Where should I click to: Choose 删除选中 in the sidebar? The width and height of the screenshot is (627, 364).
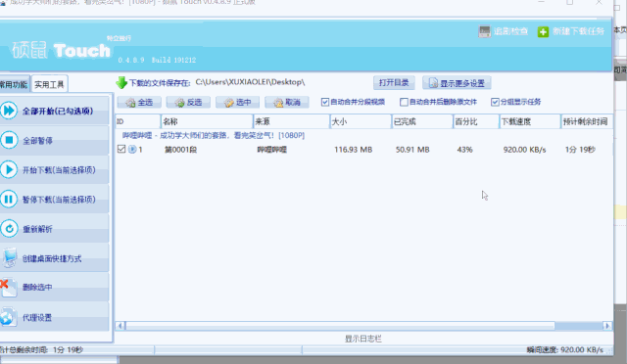tap(55, 288)
